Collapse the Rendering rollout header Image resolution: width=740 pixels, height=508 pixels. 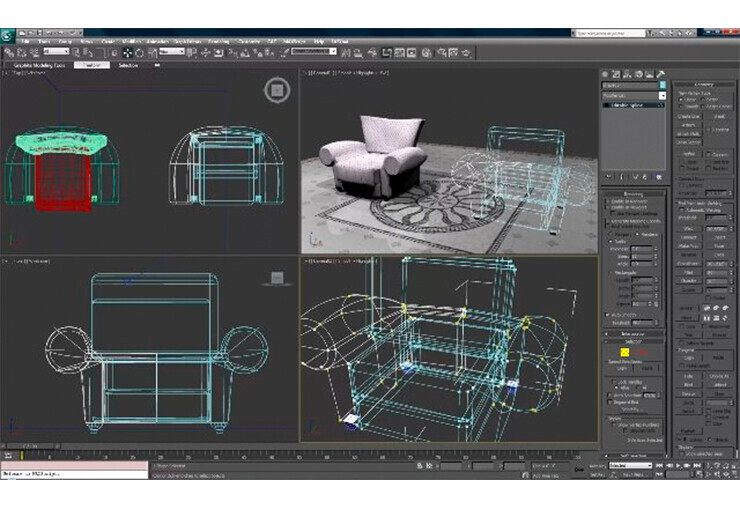(x=633, y=194)
